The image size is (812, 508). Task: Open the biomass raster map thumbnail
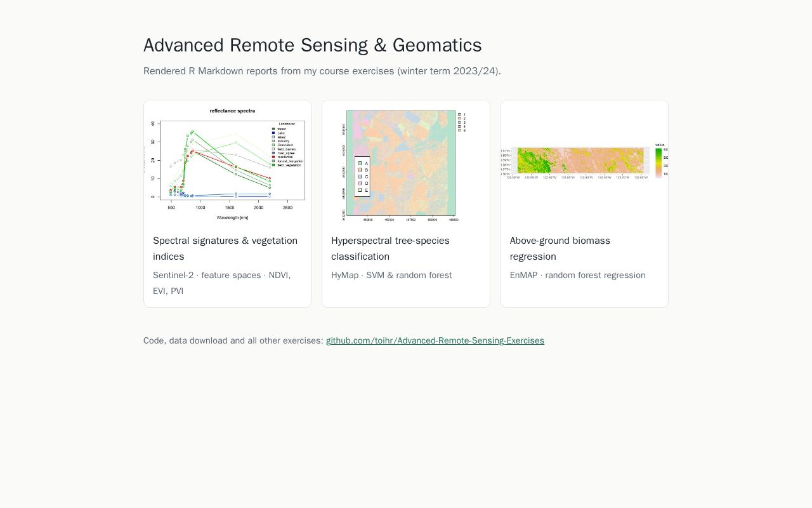tap(584, 163)
